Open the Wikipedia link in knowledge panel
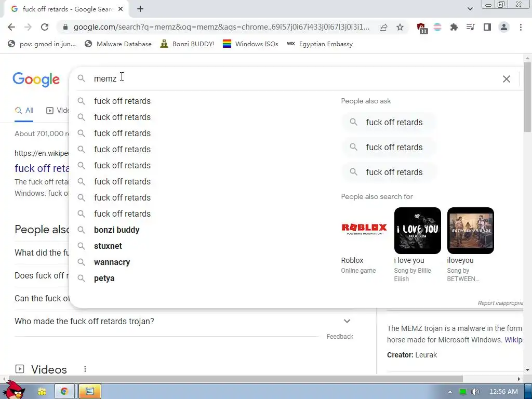Screen dimensions: 532x399 [514, 340]
